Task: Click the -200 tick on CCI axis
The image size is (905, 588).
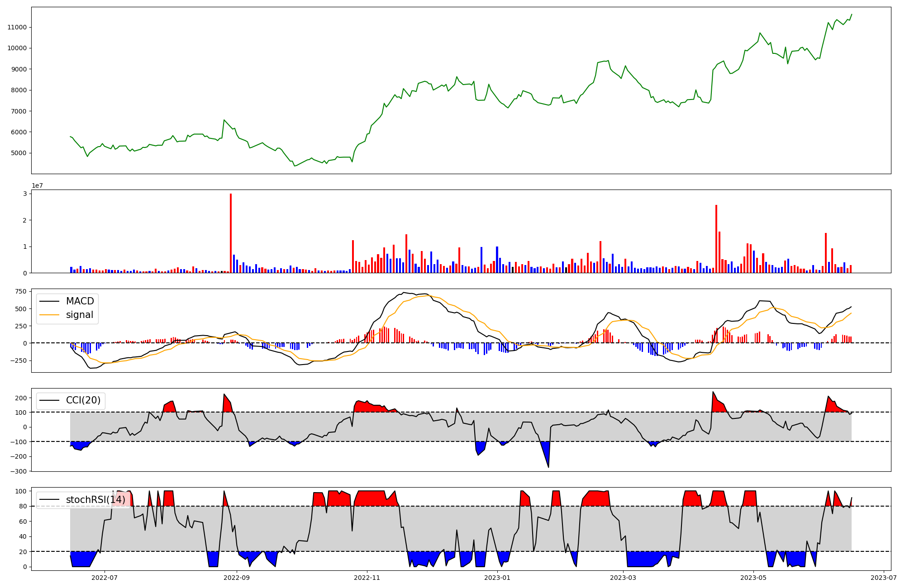Action: 18,456
